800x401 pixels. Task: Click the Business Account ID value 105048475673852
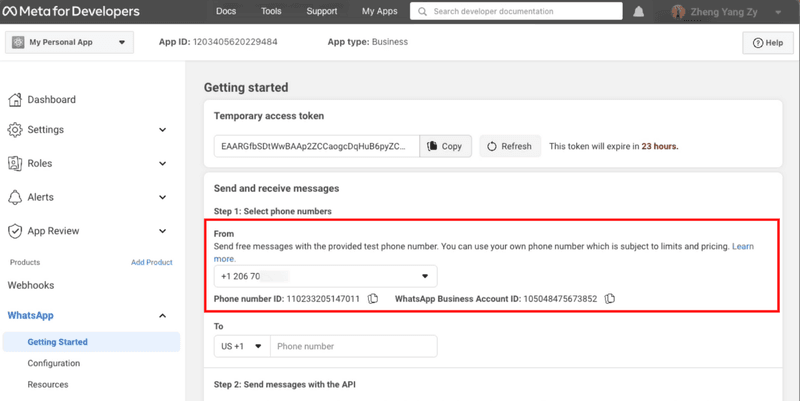click(x=560, y=298)
